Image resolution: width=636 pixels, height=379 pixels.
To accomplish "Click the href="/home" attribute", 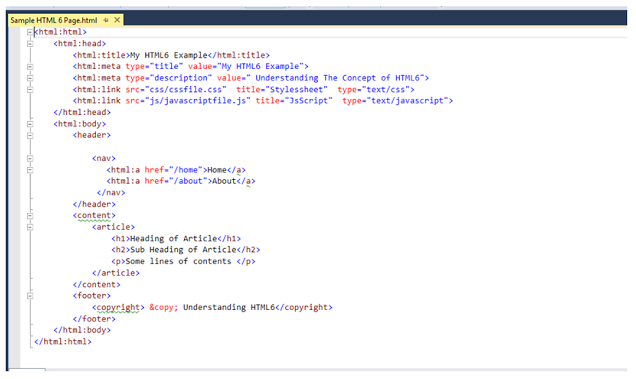I will pos(173,170).
